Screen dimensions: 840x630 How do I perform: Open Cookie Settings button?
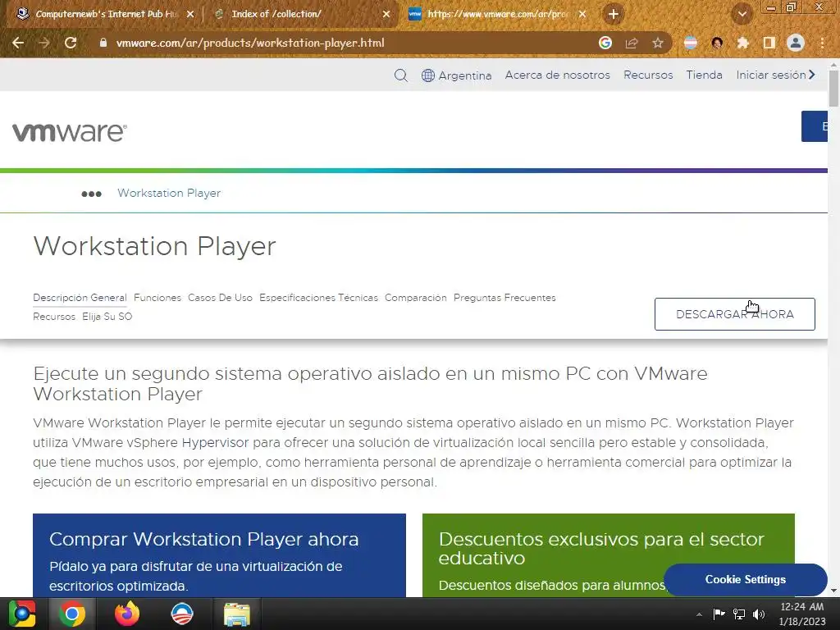(745, 579)
